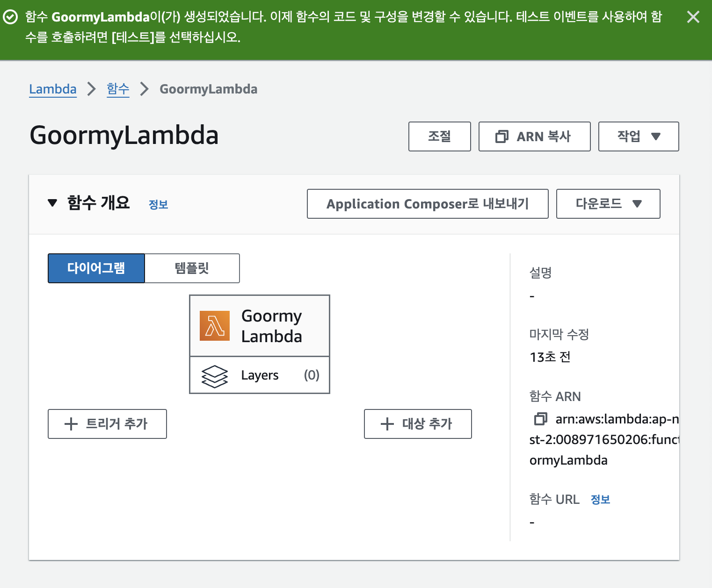Click the 대상 추가 button
712x588 pixels.
418,424
